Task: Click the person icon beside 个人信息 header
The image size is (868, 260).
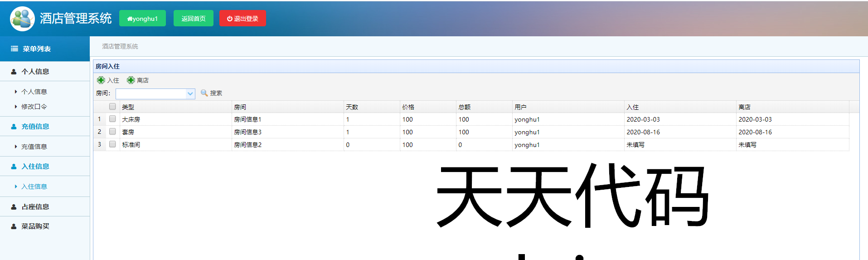Action: (14, 72)
